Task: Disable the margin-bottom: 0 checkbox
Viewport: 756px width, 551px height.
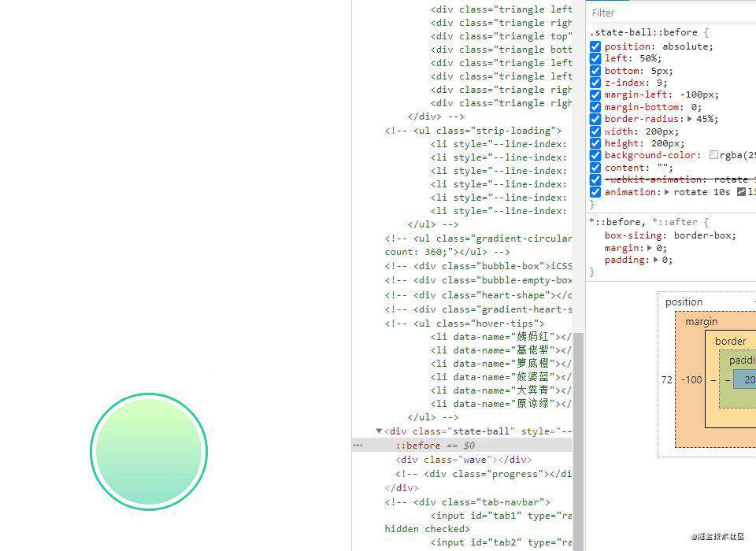Action: [595, 107]
